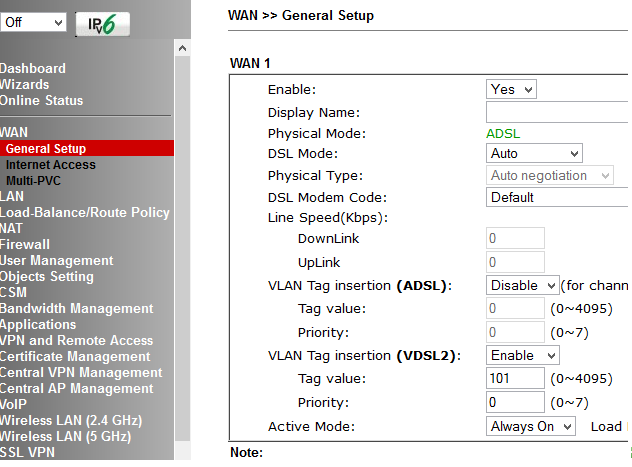Viewport: 632px width, 467px height.
Task: Open the Active Mode dropdown
Action: [x=531, y=427]
